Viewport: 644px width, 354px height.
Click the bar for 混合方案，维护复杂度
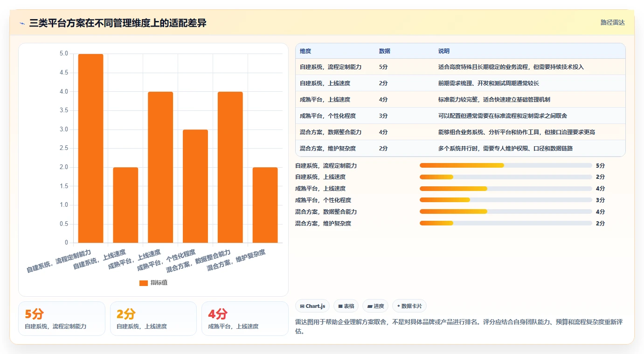[x=265, y=205]
